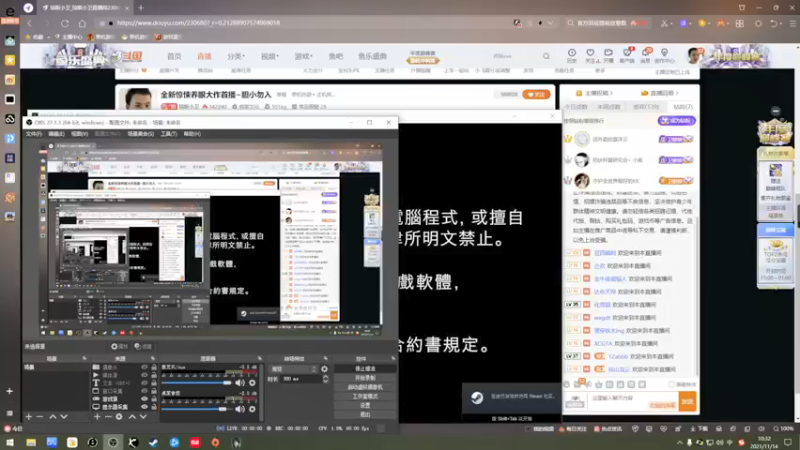Add a new scene with the plus icon
The height and width of the screenshot is (450, 800).
pyautogui.click(x=29, y=417)
